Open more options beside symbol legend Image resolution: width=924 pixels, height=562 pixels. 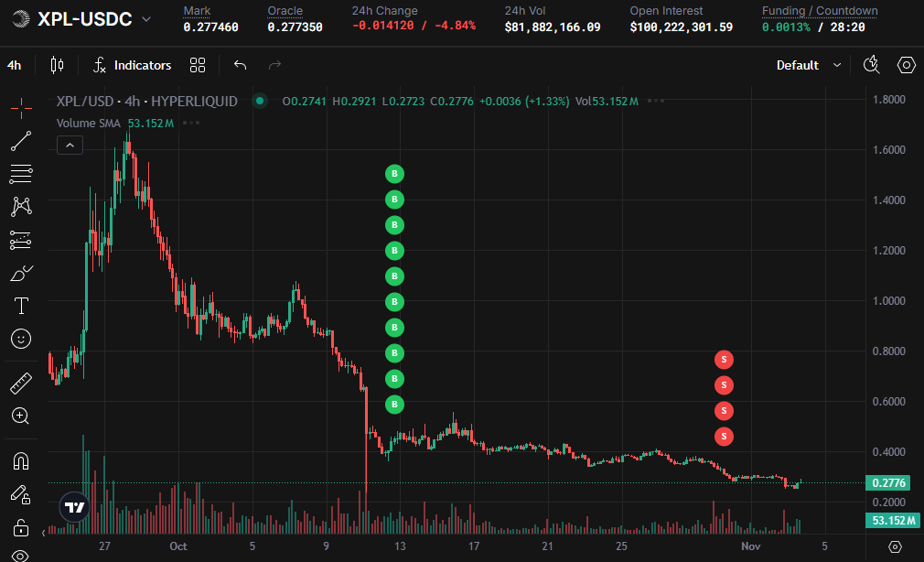coord(656,101)
